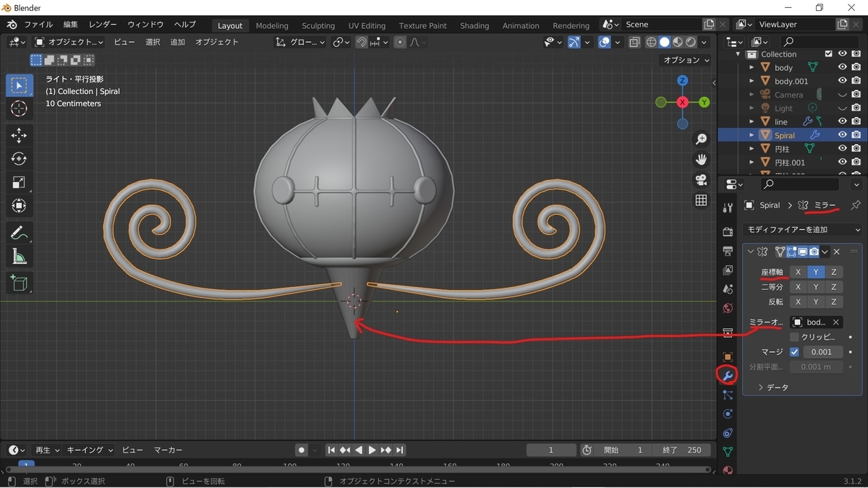This screenshot has width=868, height=488.
Task: Select the Annotate pencil tool
Action: pyautogui.click(x=20, y=233)
